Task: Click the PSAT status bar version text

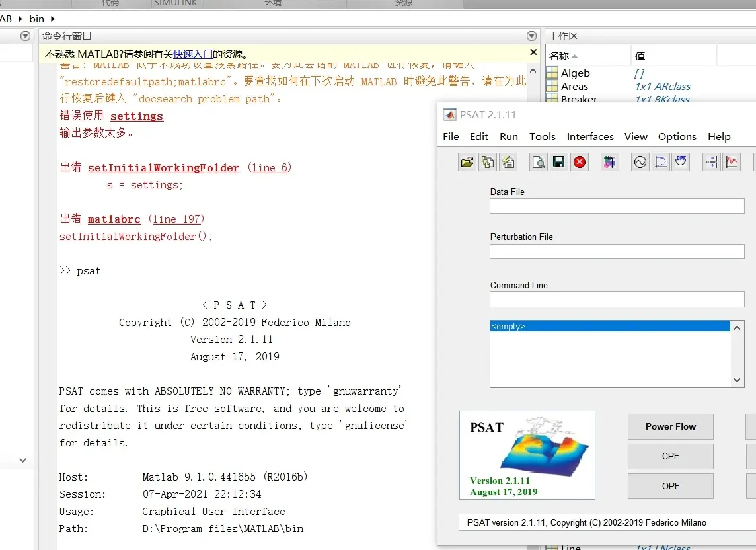Action: click(586, 522)
